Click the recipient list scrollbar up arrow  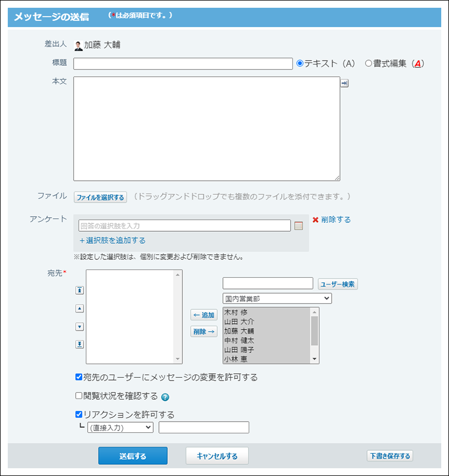click(x=178, y=274)
